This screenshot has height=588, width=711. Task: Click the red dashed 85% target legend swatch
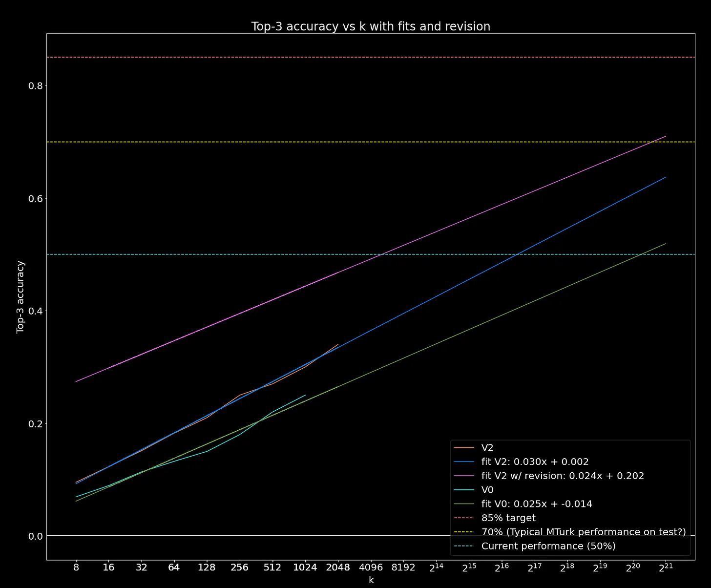pyautogui.click(x=463, y=518)
